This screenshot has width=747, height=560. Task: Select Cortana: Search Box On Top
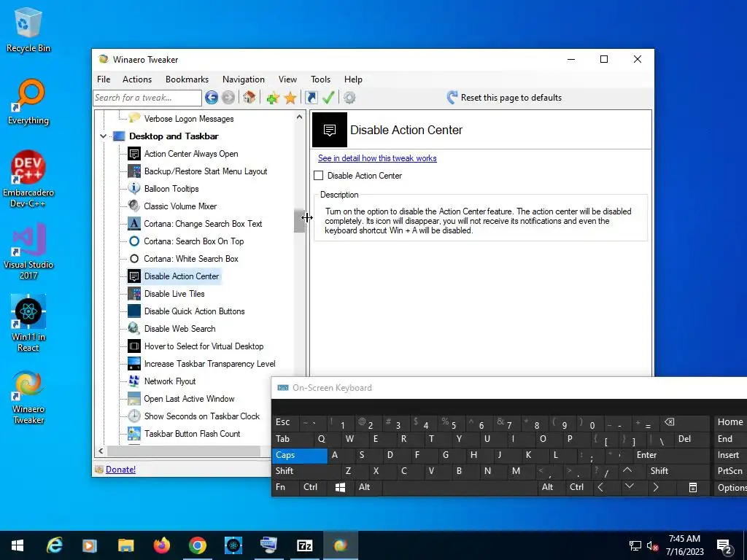pyautogui.click(x=194, y=241)
